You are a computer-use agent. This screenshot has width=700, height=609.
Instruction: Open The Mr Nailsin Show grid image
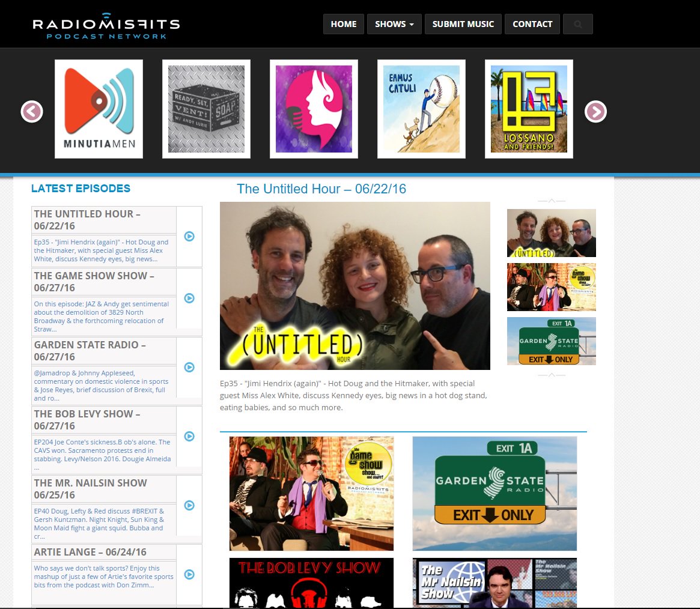pos(495,583)
